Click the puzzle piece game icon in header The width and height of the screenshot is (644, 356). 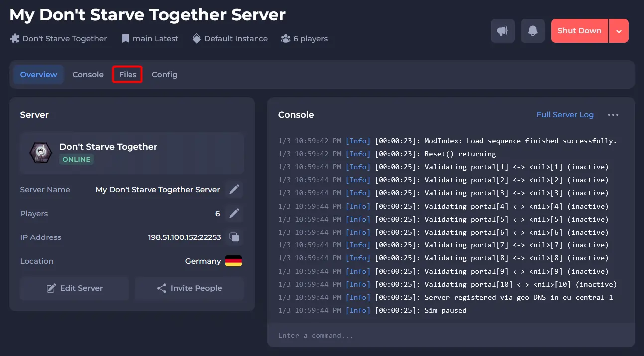point(15,38)
